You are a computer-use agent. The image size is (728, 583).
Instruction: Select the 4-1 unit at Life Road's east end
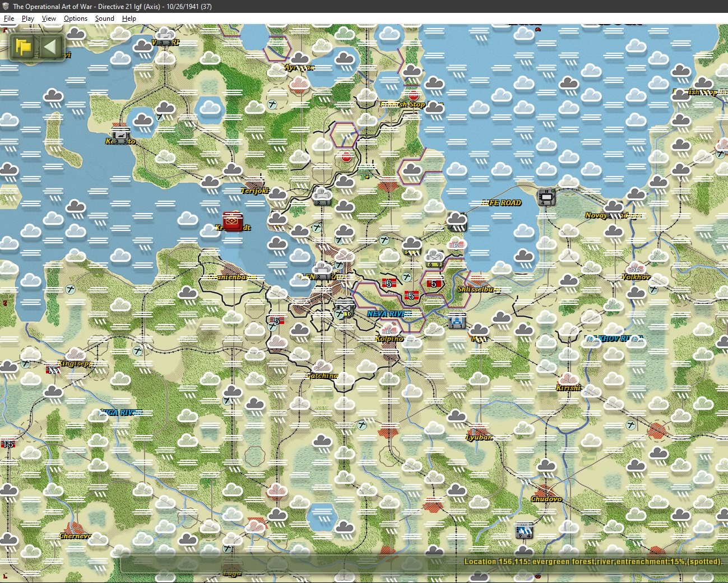pos(546,197)
